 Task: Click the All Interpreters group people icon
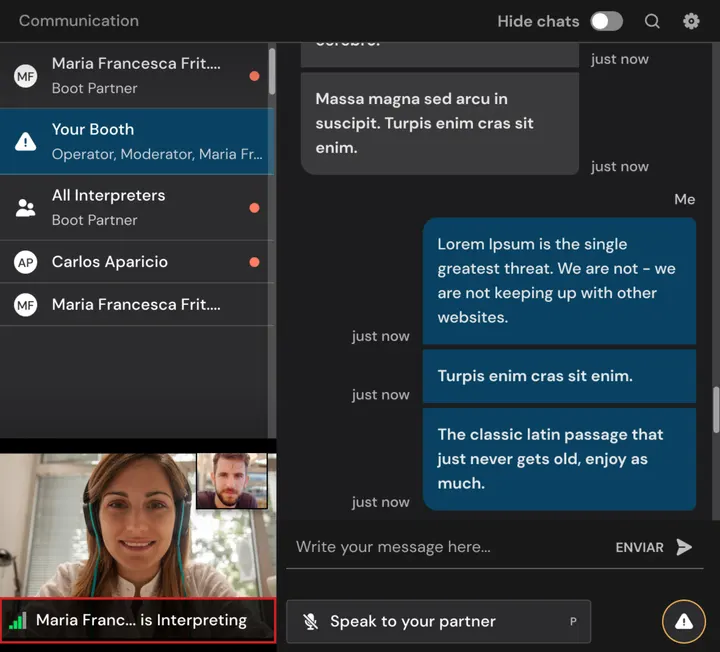[25, 208]
